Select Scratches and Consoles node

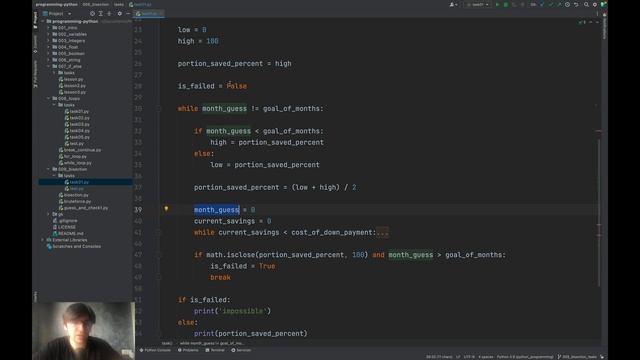pyautogui.click(x=73, y=247)
